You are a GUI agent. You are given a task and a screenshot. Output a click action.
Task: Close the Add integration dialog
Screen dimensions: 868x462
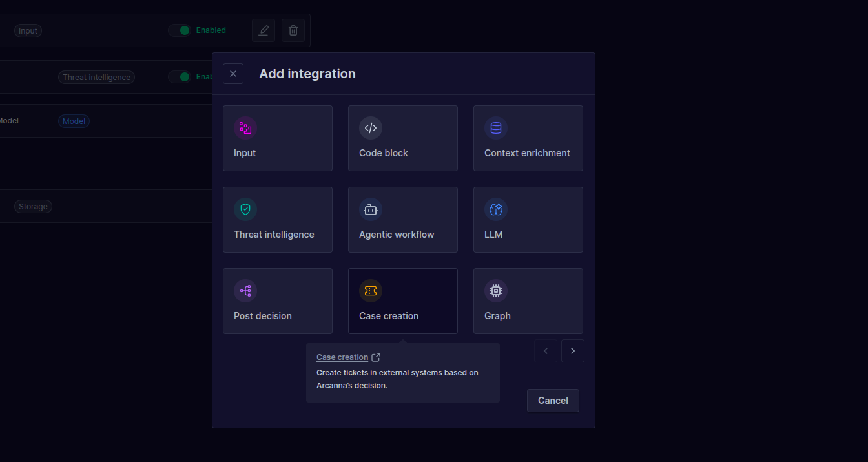coord(233,74)
